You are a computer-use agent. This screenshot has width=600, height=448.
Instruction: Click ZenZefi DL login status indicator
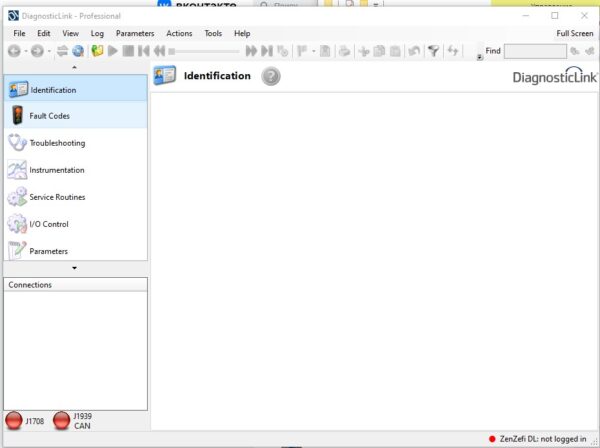point(492,439)
